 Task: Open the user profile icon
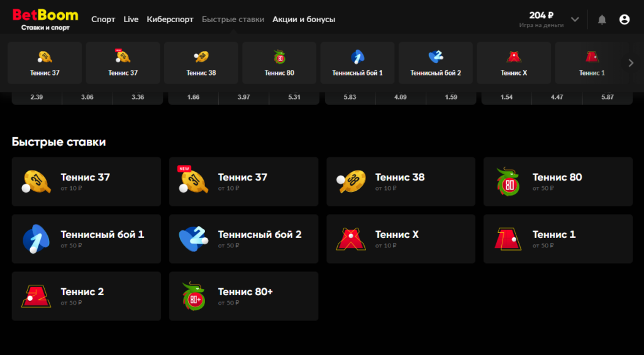pyautogui.click(x=625, y=20)
